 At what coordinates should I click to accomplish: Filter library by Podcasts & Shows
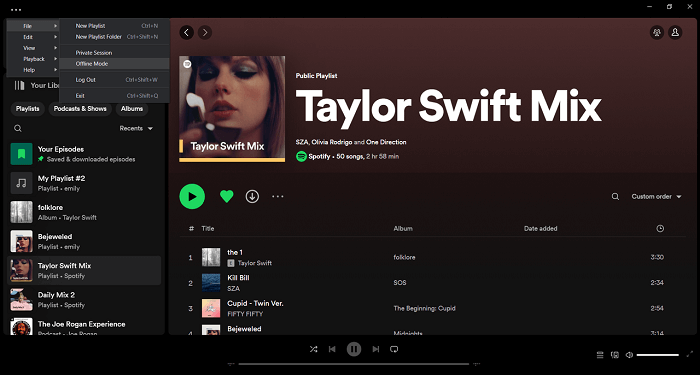coord(80,108)
